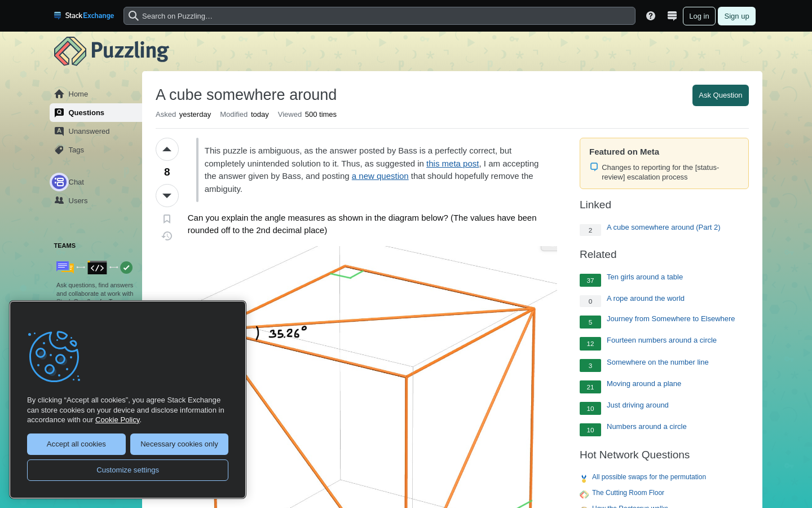Click the Sign up button

click(736, 16)
